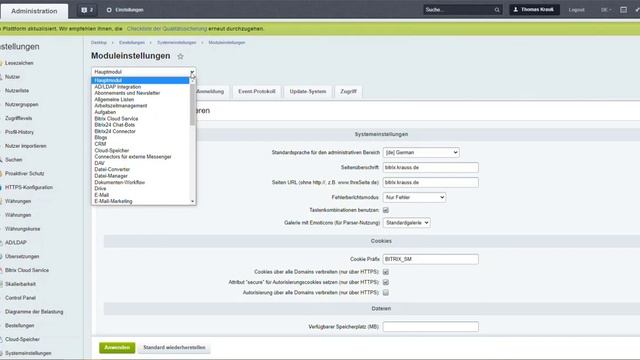This screenshot has width=640, height=360.
Task: Click the module list scrollbar thumb
Action: pos(193,104)
